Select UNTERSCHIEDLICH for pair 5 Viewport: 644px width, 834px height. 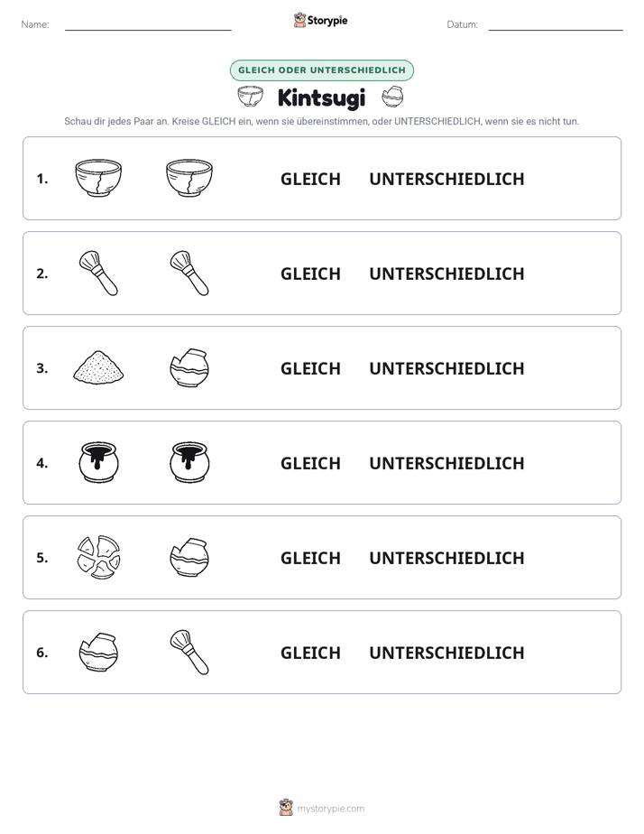(x=446, y=558)
